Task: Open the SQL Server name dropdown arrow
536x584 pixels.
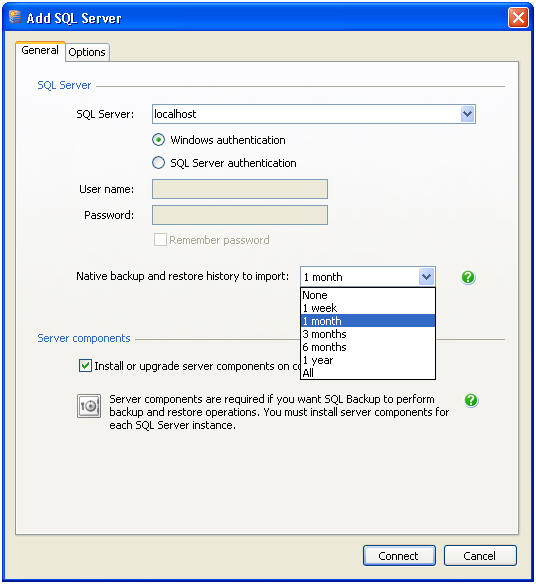Action: 467,114
